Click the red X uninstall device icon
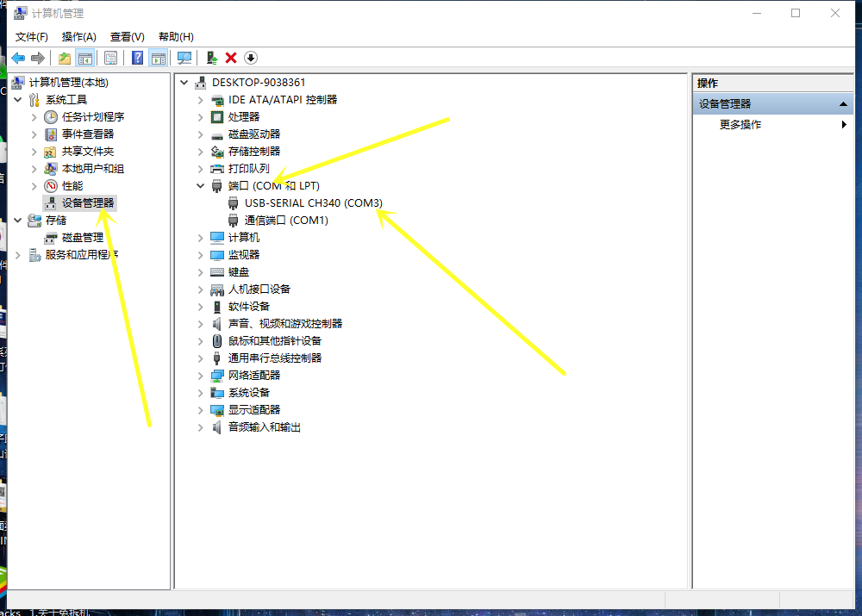The image size is (862, 616). coord(231,58)
